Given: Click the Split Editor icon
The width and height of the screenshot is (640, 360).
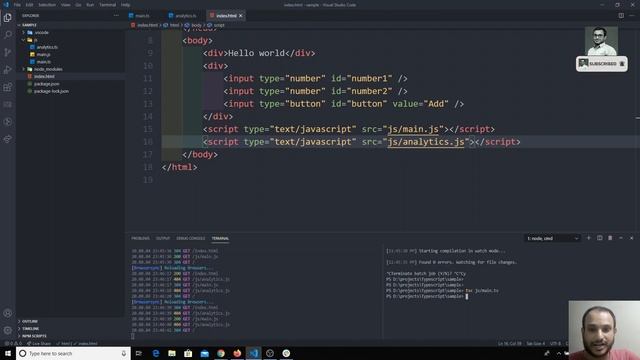Looking at the screenshot, I should (621, 16).
